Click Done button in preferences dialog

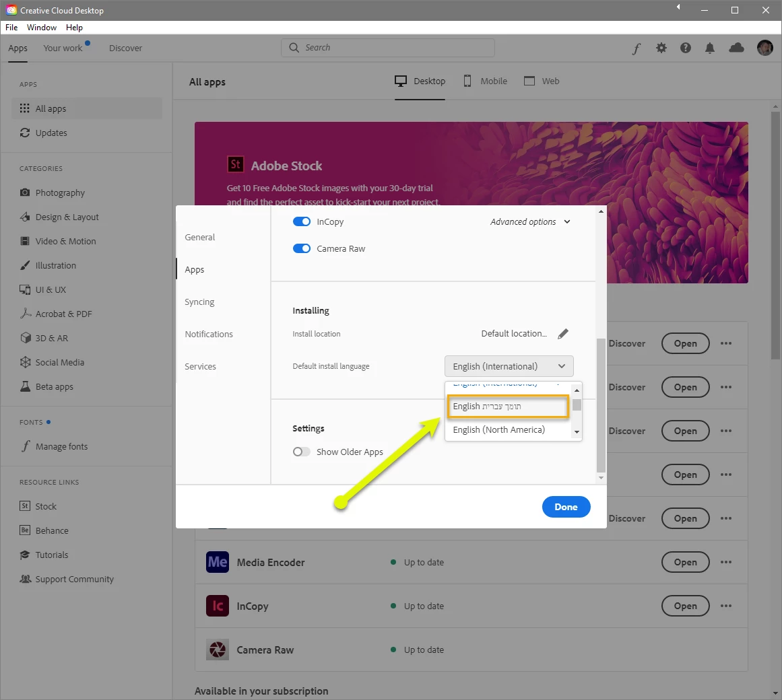click(x=566, y=507)
